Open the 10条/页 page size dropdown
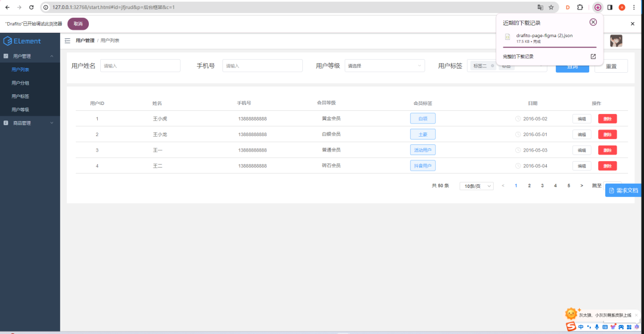This screenshot has width=644, height=334. 476,186
